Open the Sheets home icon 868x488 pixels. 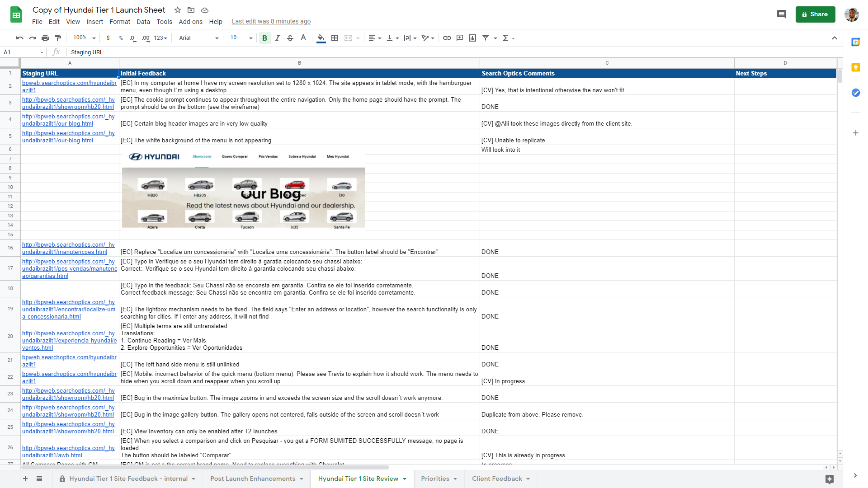16,15
